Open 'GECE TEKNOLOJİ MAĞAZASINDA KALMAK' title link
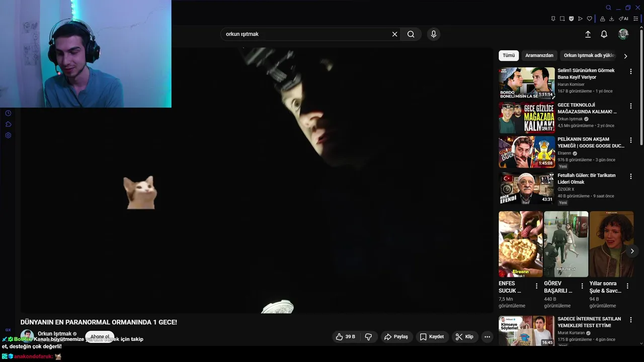This screenshot has width=644, height=362. (587, 108)
